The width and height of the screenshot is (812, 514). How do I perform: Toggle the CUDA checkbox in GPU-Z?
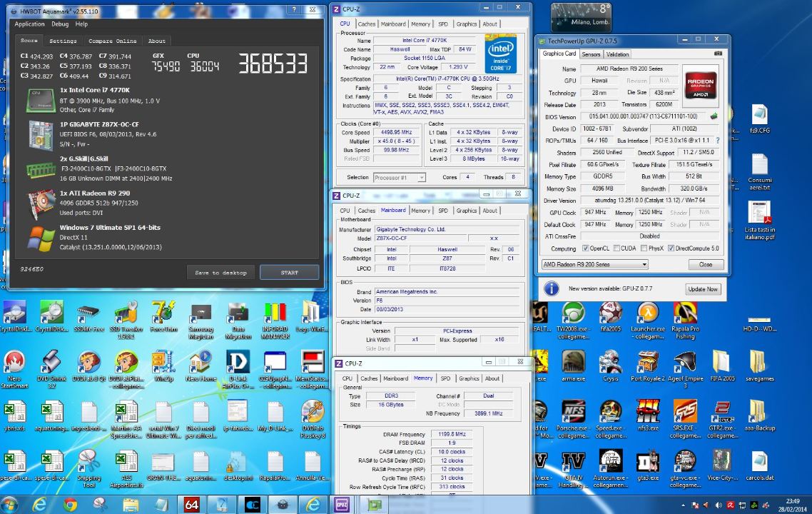[616, 248]
